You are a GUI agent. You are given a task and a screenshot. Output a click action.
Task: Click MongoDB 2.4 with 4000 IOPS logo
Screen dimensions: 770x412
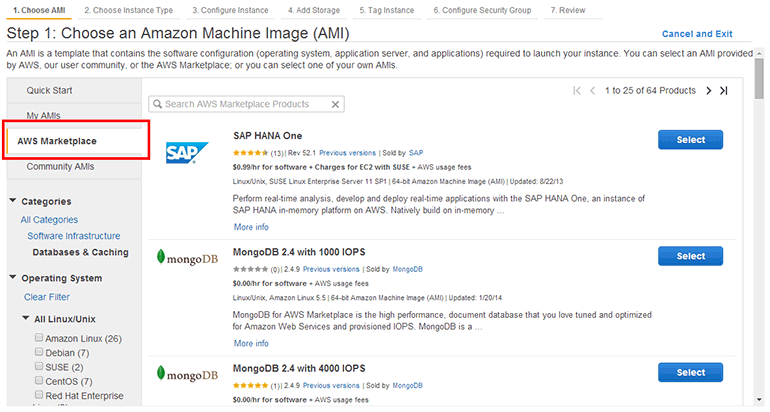188,374
